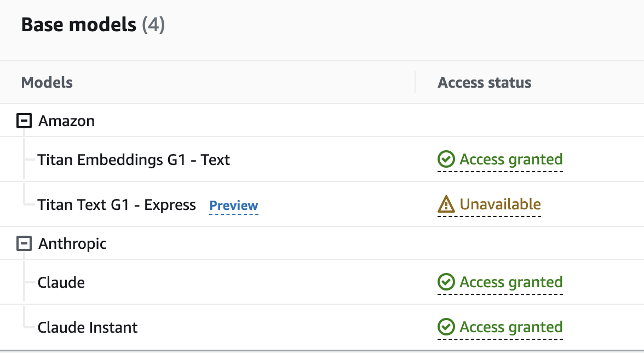Viewport: 644px width, 353px height.
Task: Click the Amazon provider label
Action: [x=67, y=121]
